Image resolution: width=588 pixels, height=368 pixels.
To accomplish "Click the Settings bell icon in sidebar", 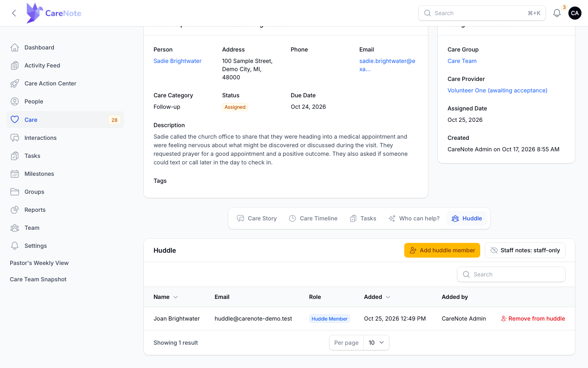I will point(15,246).
